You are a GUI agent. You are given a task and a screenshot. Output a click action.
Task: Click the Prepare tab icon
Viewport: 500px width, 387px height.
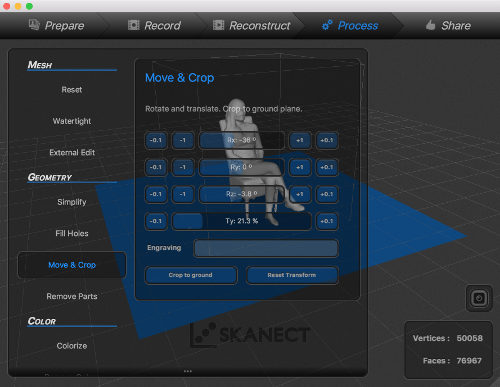(34, 25)
